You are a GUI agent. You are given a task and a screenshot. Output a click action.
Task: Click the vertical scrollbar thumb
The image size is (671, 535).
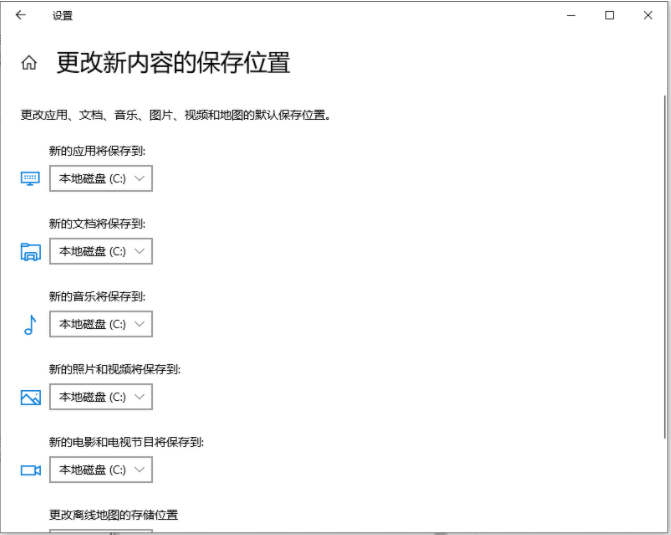665,260
